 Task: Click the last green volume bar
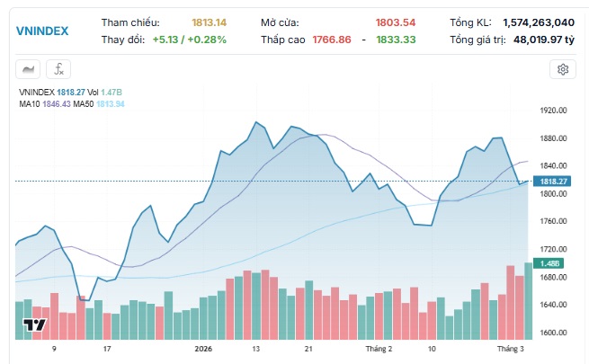(528, 301)
